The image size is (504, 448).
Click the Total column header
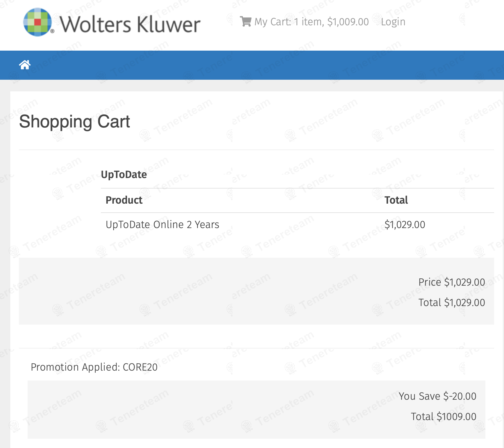coord(396,200)
